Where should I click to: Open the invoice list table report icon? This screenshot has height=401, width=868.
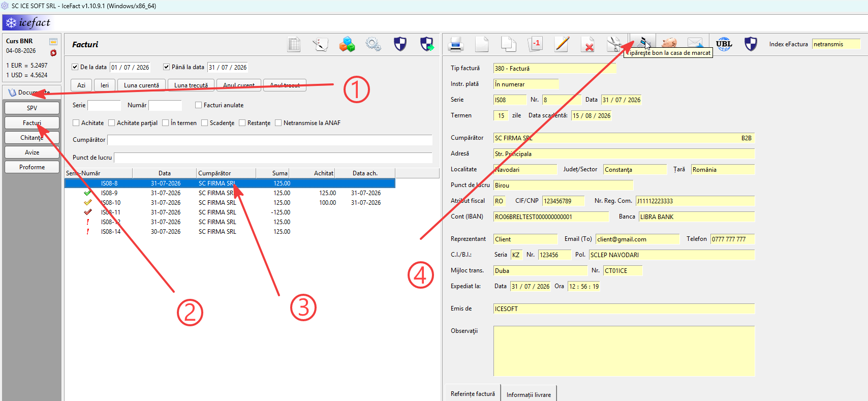(294, 44)
